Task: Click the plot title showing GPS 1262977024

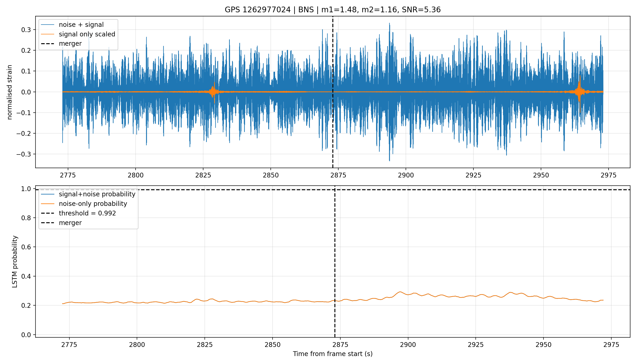Action: point(333,10)
